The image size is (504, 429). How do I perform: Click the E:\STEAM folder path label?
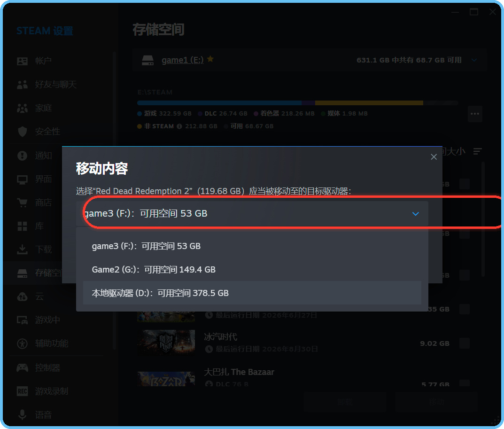coord(155,92)
